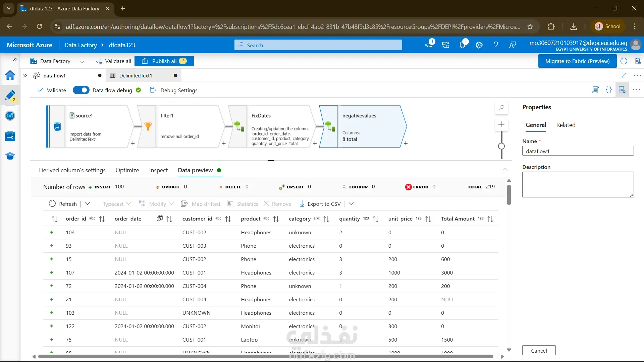Open the Azure settings gear icon
Screen dimensions: 644x362
pyautogui.click(x=479, y=45)
